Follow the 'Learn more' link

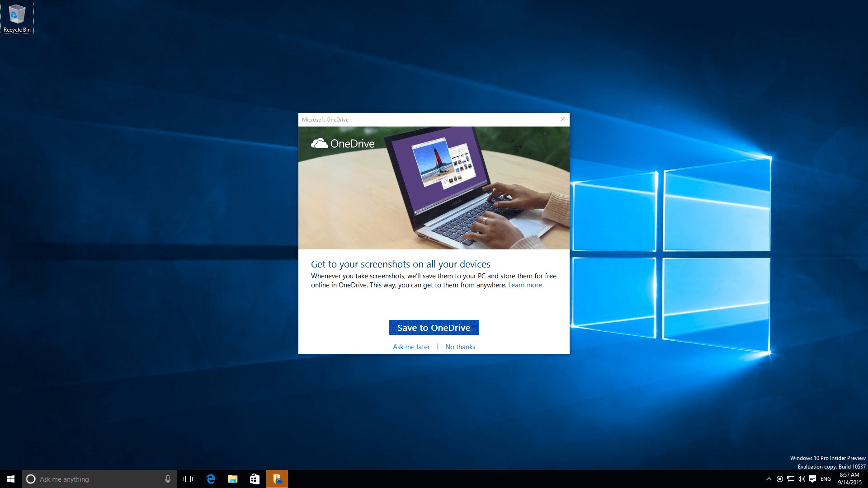tap(525, 285)
